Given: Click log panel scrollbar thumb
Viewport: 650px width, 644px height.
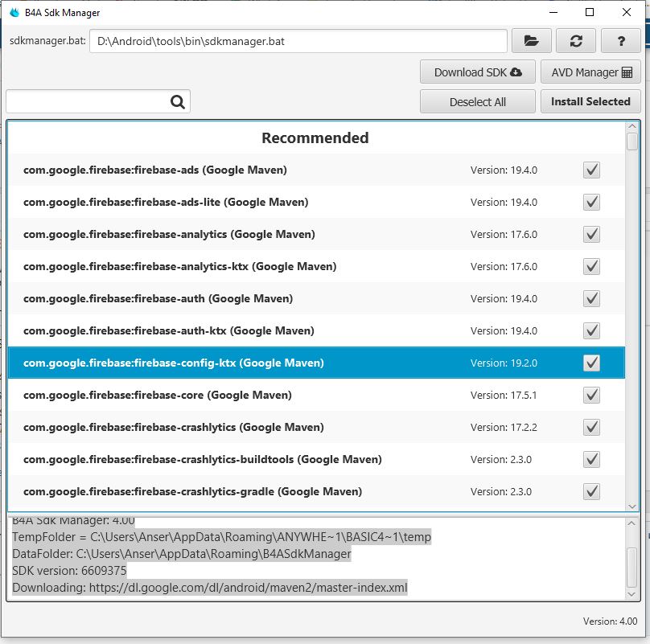Looking at the screenshot, I should coord(631,568).
